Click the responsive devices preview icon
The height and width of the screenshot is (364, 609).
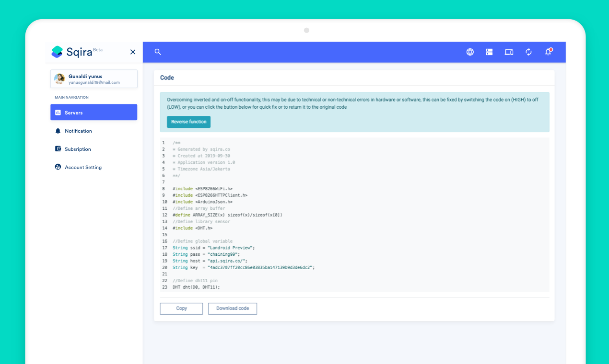click(x=509, y=52)
